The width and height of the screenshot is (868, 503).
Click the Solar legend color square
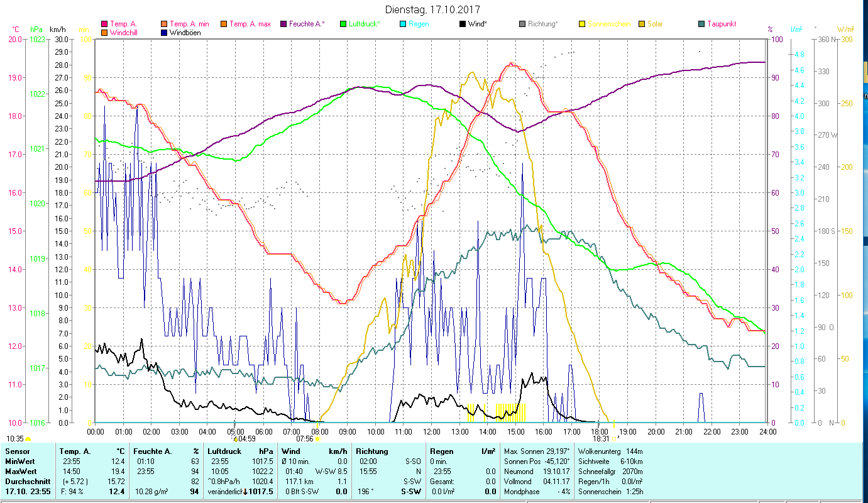tap(641, 24)
